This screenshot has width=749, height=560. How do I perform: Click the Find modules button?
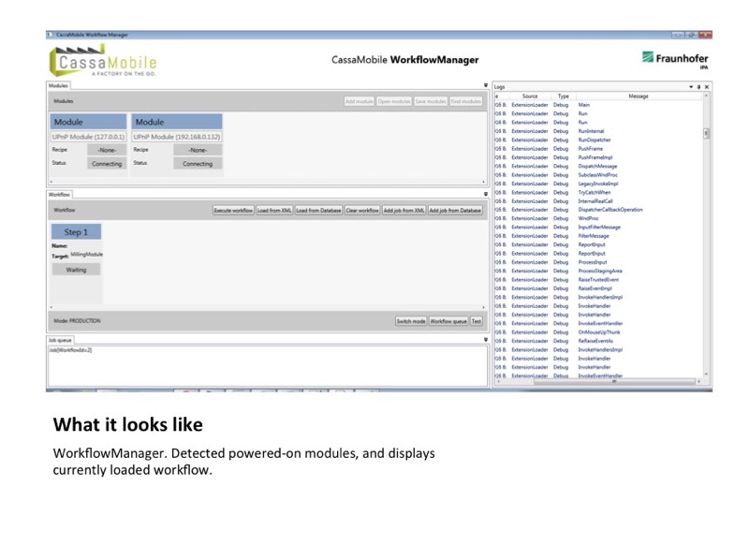[465, 101]
